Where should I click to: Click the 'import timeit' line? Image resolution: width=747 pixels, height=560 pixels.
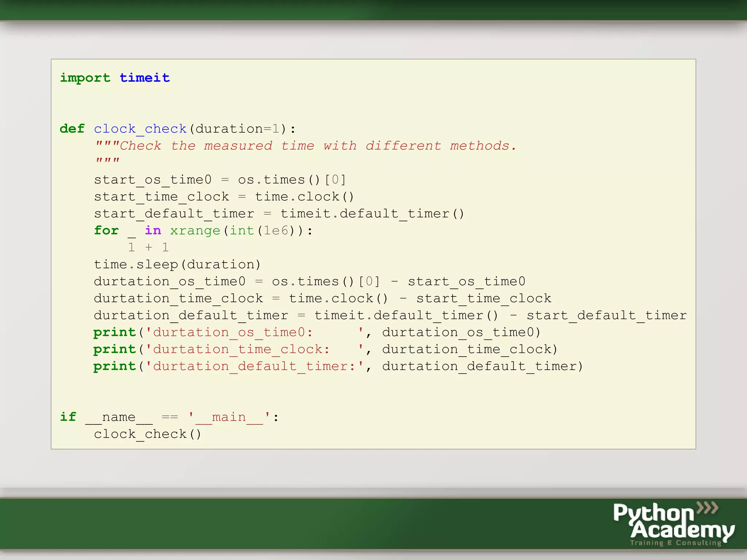115,78
